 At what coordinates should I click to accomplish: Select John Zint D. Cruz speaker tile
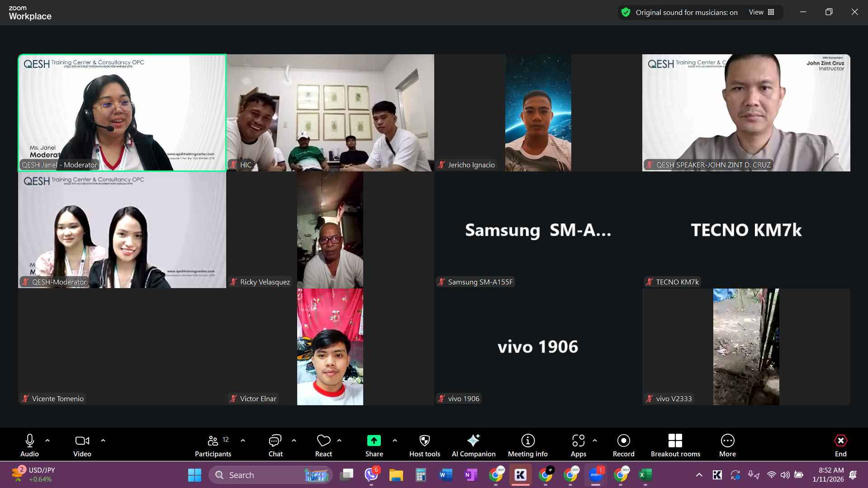746,113
